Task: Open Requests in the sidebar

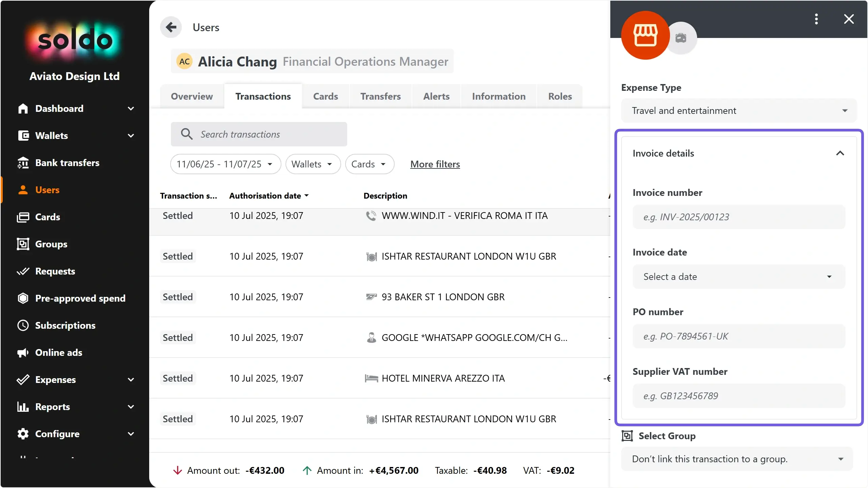Action: pyautogui.click(x=55, y=271)
